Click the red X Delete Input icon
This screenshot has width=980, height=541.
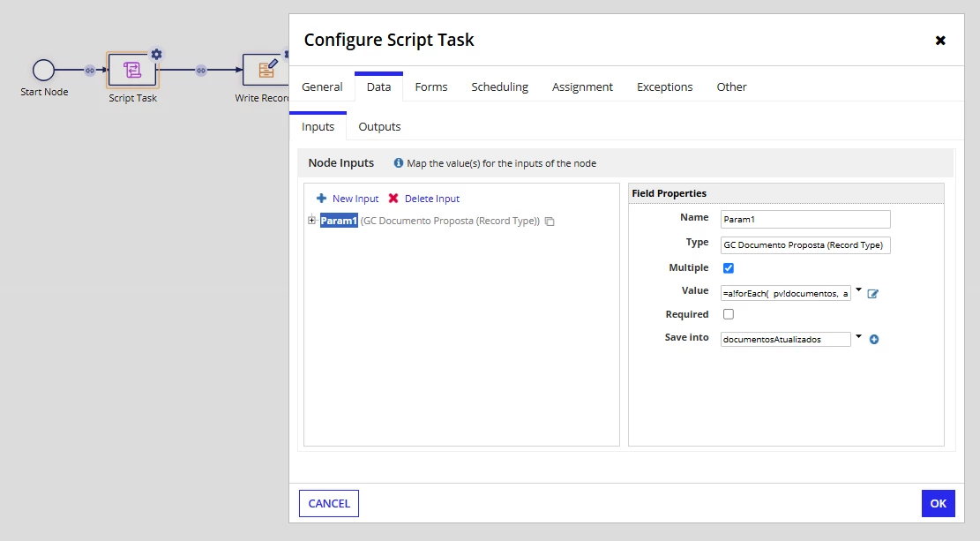click(393, 199)
